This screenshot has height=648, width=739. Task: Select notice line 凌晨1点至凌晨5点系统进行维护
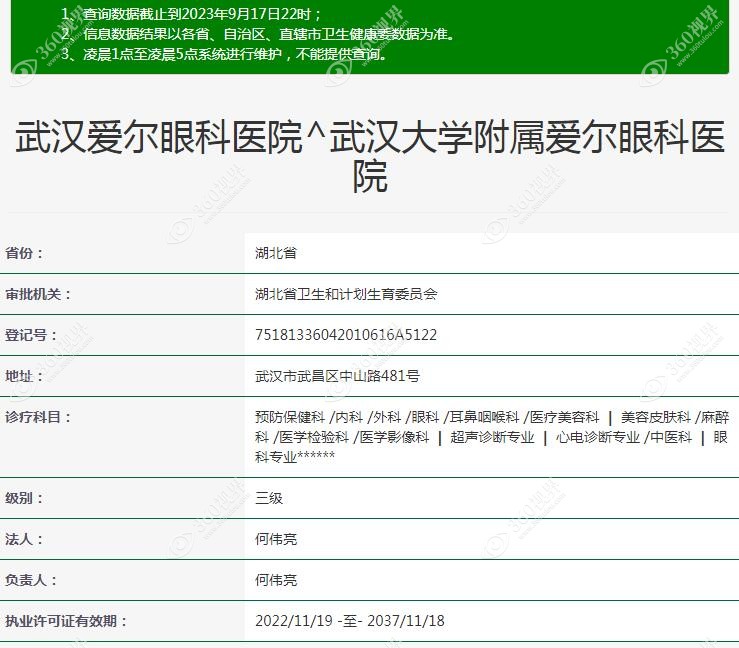point(224,55)
